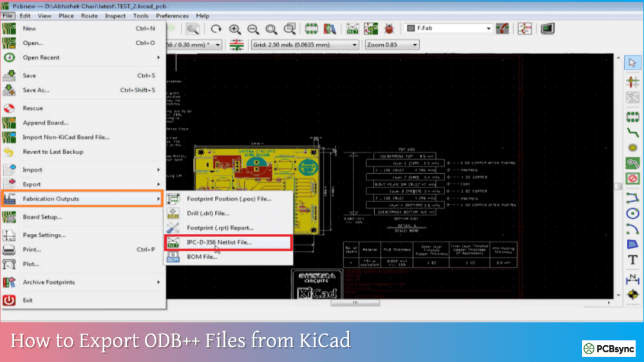The height and width of the screenshot is (362, 644).
Task: Select IPC-D-356 Netlist File... entry
Action: click(x=229, y=242)
